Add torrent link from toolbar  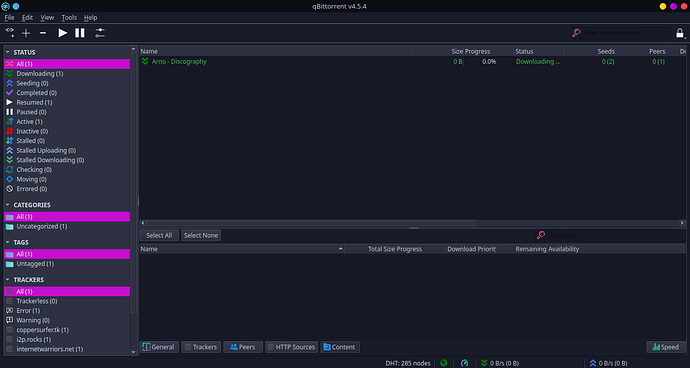coord(10,33)
